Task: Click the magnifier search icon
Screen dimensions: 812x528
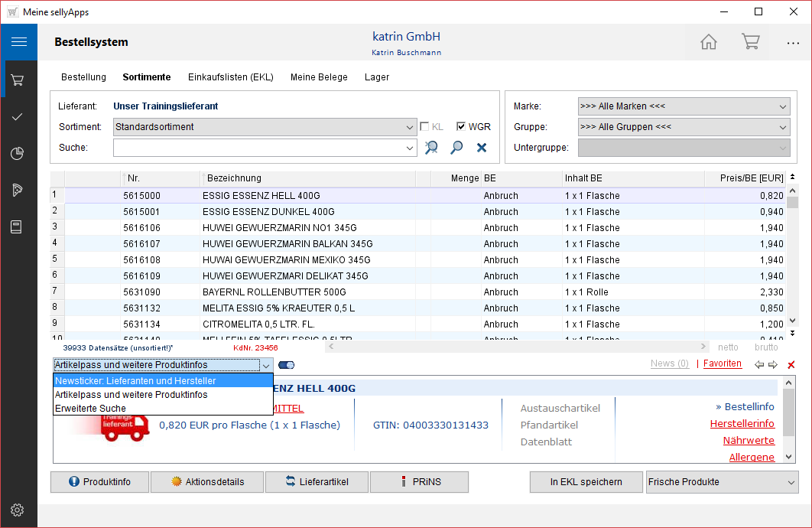Action: click(456, 148)
